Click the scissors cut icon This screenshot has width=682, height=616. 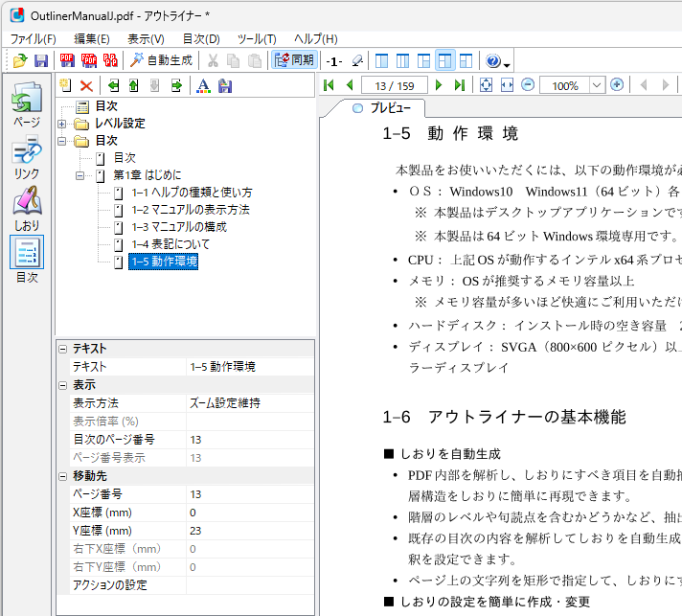coord(213,60)
